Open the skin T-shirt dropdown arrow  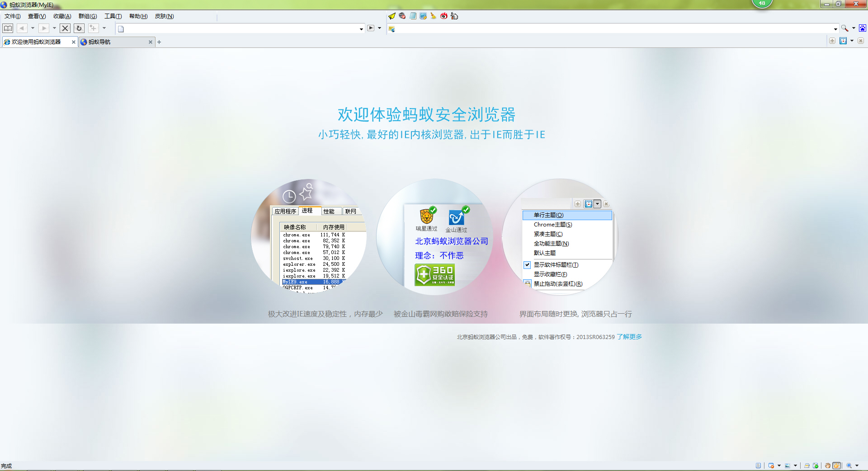point(852,41)
